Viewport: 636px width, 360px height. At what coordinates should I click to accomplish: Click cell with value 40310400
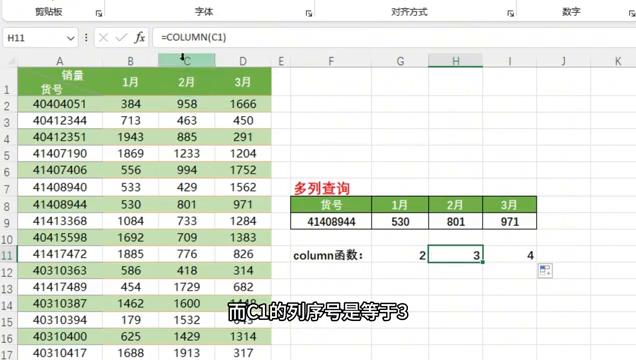pos(60,336)
